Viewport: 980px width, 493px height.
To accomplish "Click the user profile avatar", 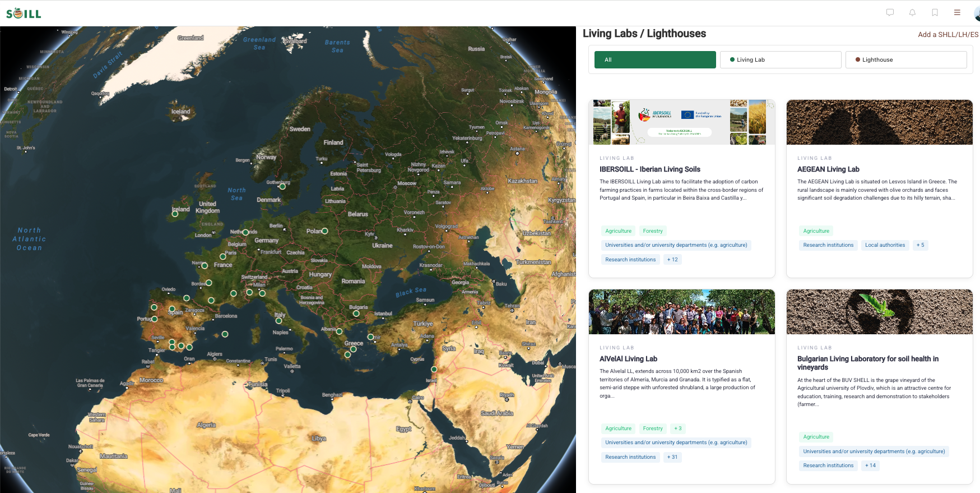I will [976, 13].
